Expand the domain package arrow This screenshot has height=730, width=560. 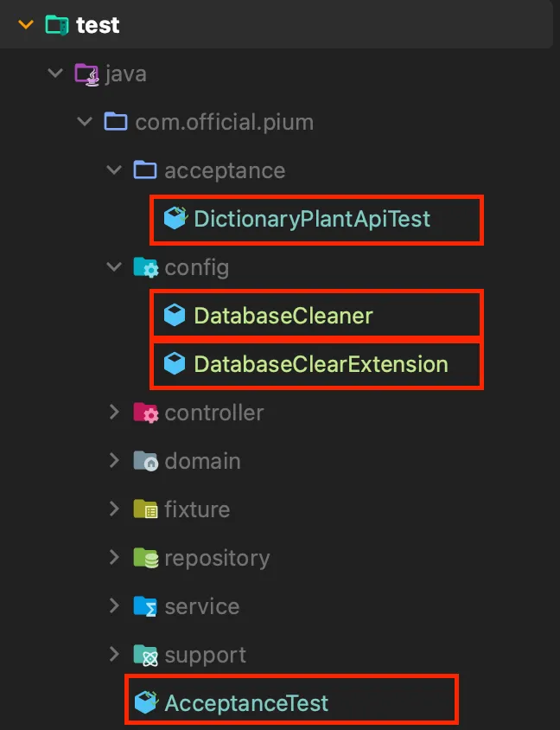(x=114, y=461)
